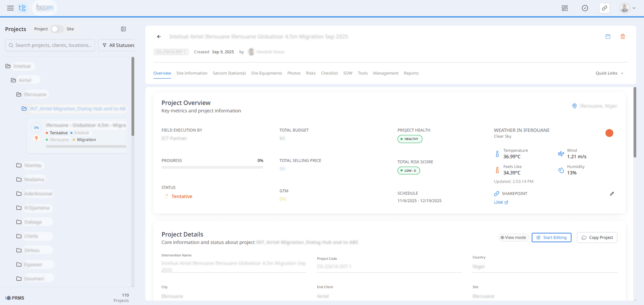Collapse the Projects sidebar panel
The width and height of the screenshot is (644, 305).
pos(123,29)
